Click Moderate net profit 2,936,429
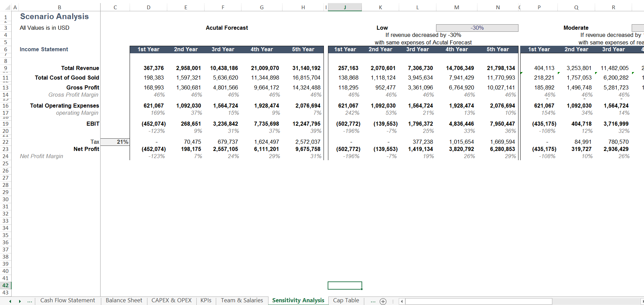The width and height of the screenshot is (644, 305). pyautogui.click(x=616, y=149)
